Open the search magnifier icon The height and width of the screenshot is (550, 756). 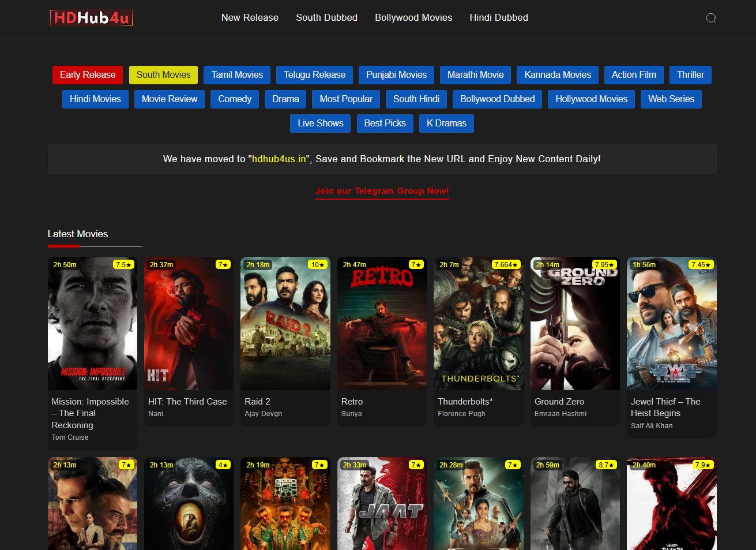(x=711, y=18)
